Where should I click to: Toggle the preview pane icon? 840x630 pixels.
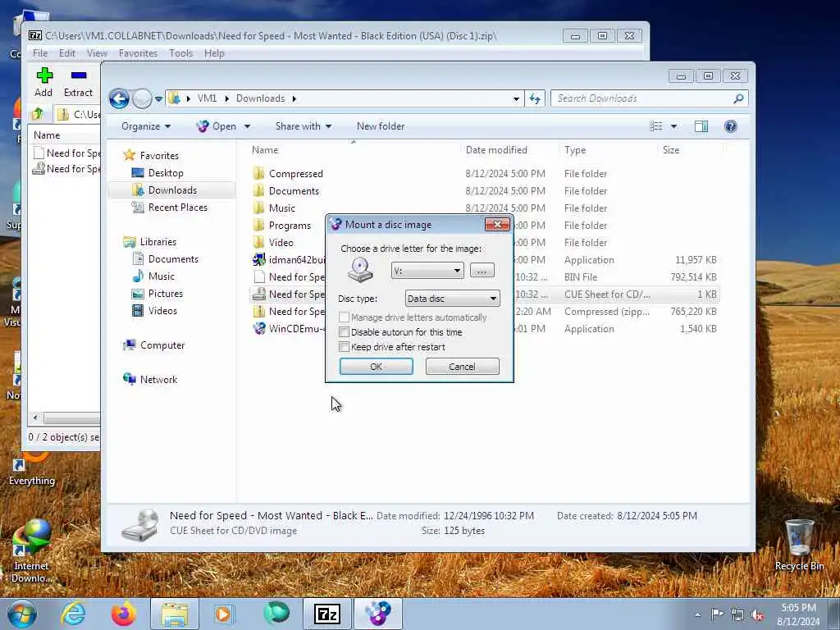tap(701, 126)
